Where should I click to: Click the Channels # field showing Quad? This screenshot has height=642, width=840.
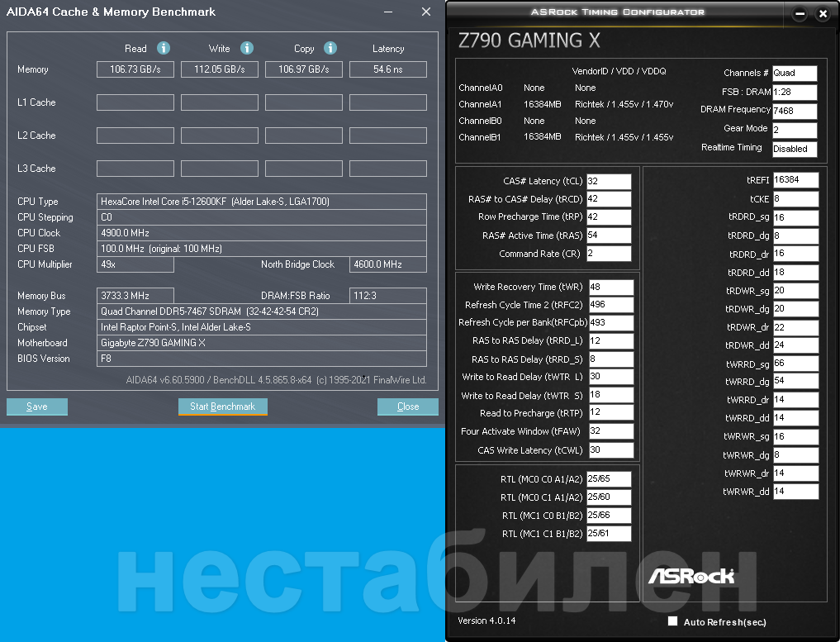[x=795, y=74]
